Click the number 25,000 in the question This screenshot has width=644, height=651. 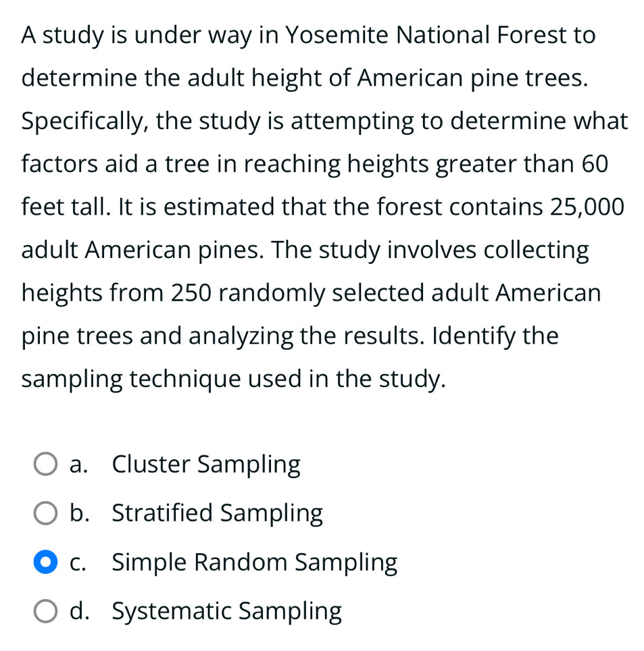(585, 207)
